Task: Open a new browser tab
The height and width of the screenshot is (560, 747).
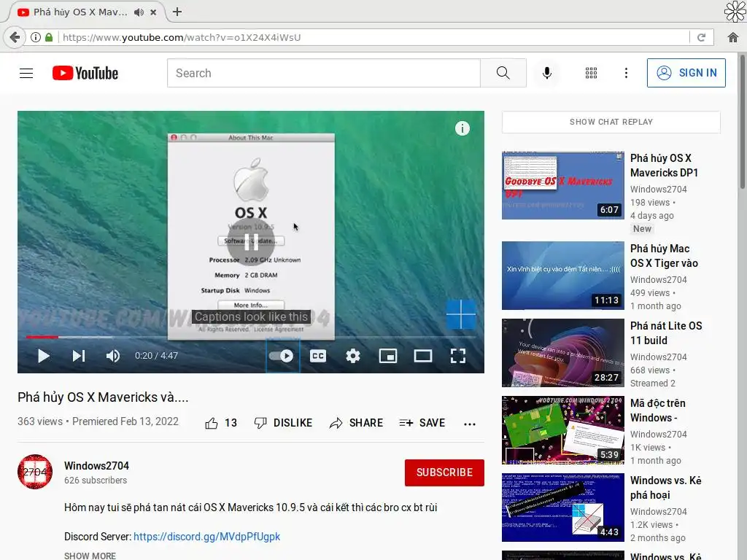Action: [x=177, y=12]
